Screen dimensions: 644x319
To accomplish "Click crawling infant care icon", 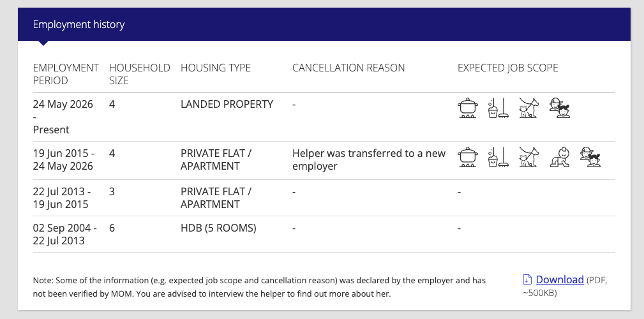I will click(559, 157).
